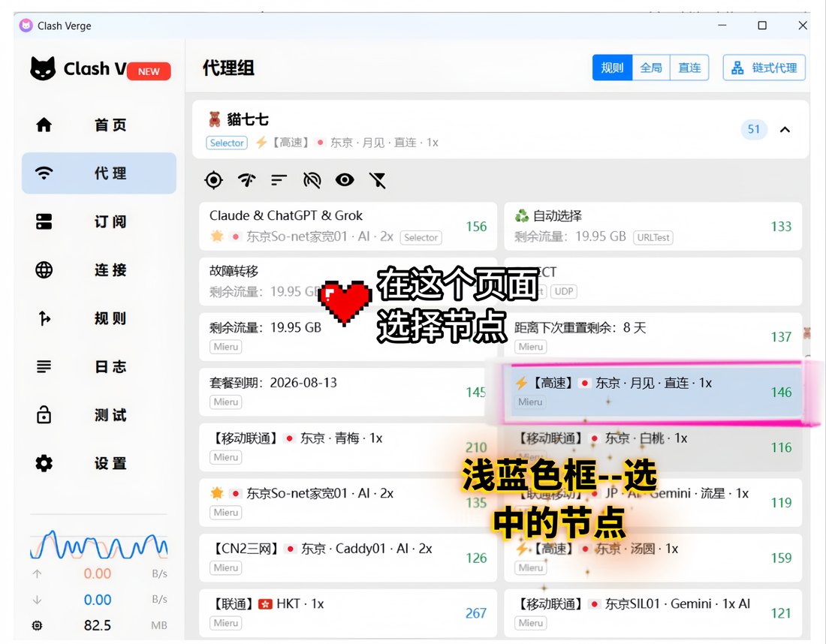Click the download arrow speed indicator

pyautogui.click(x=37, y=599)
